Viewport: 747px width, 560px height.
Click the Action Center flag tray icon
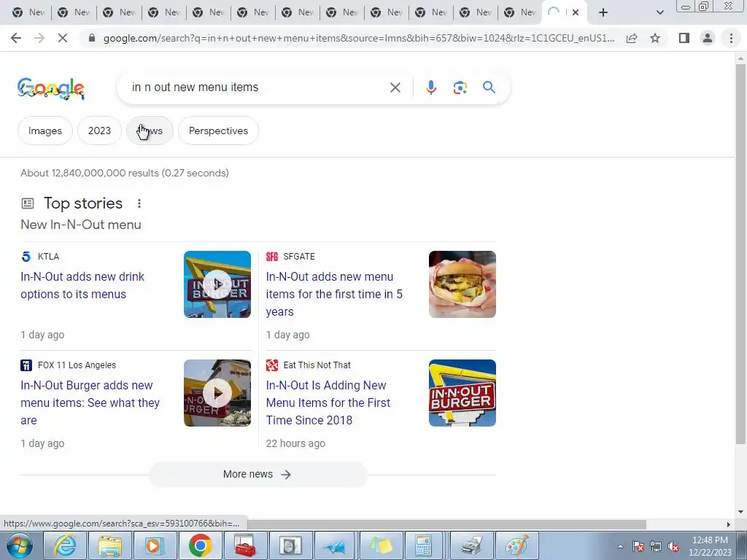coord(638,547)
